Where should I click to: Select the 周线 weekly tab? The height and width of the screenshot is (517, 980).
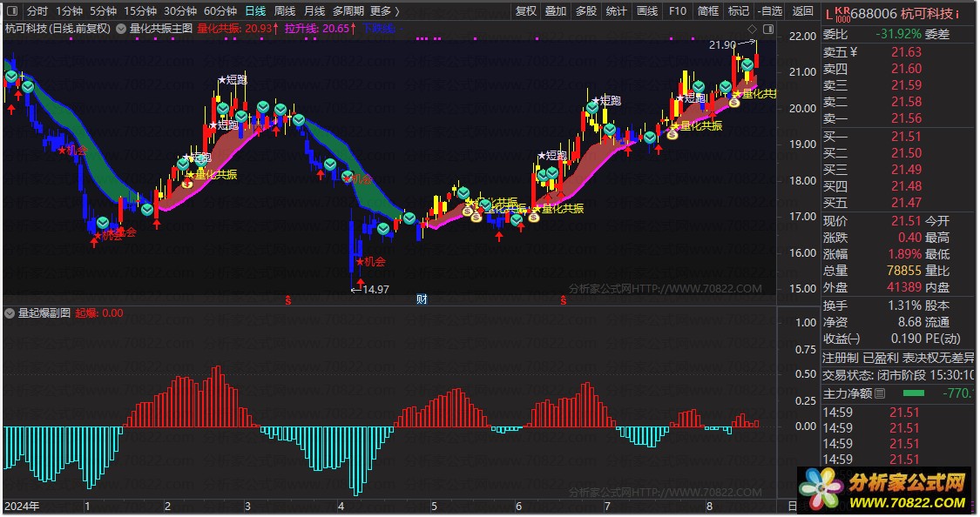coord(284,10)
